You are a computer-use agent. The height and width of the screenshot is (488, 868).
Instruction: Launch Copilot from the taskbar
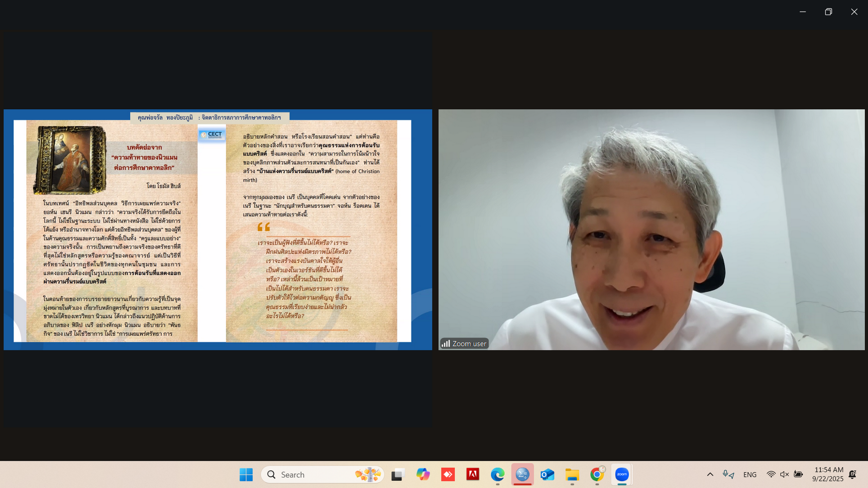(x=423, y=474)
